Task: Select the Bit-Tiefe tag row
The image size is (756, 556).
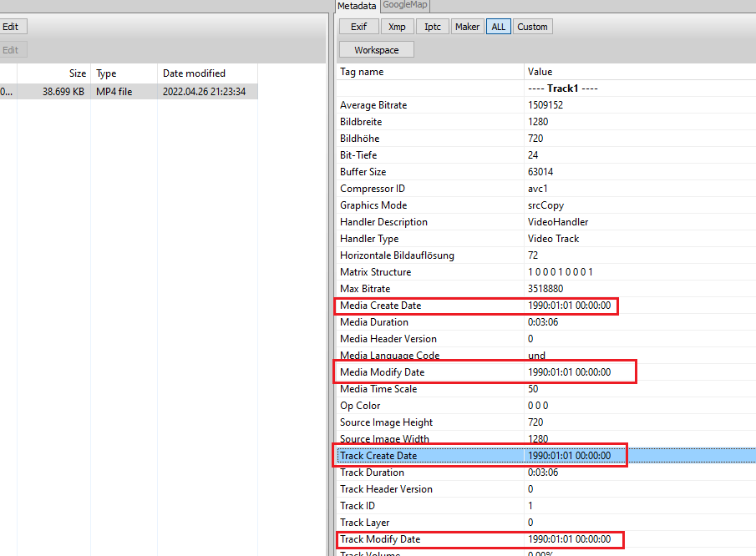Action: (x=546, y=155)
